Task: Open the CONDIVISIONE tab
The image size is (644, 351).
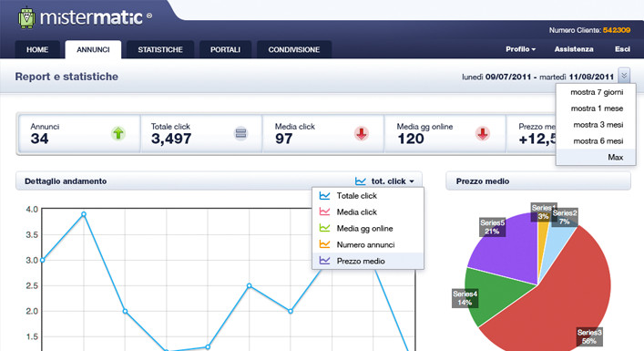Action: point(294,50)
